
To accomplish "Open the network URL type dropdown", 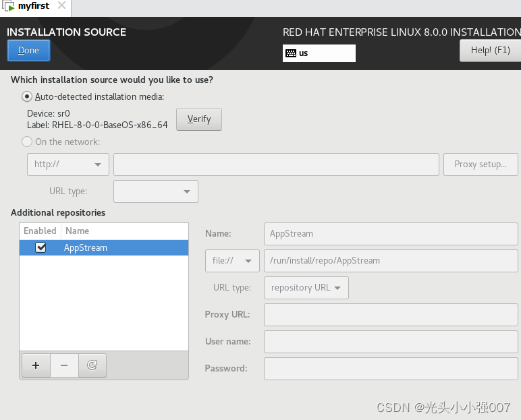I will tap(156, 191).
